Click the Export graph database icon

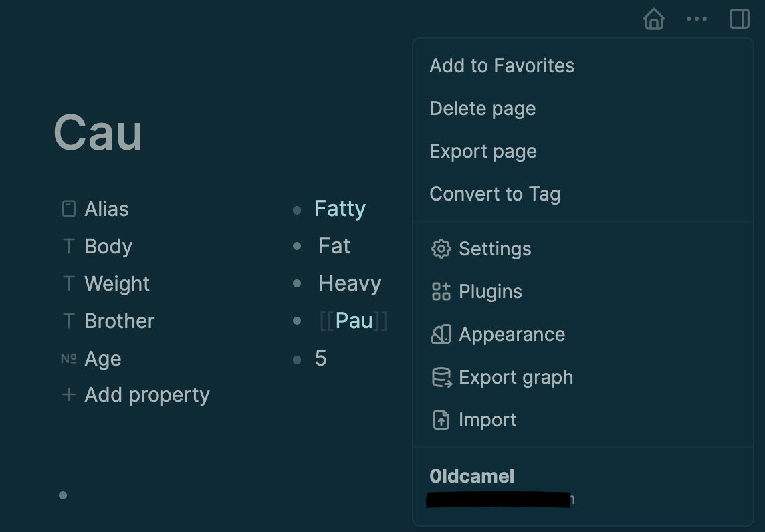pyautogui.click(x=441, y=378)
